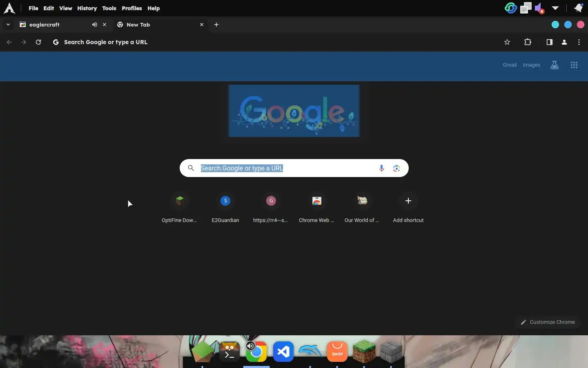This screenshot has width=588, height=368.
Task: Open the https://rr4 shortcut tile
Action: click(271, 208)
